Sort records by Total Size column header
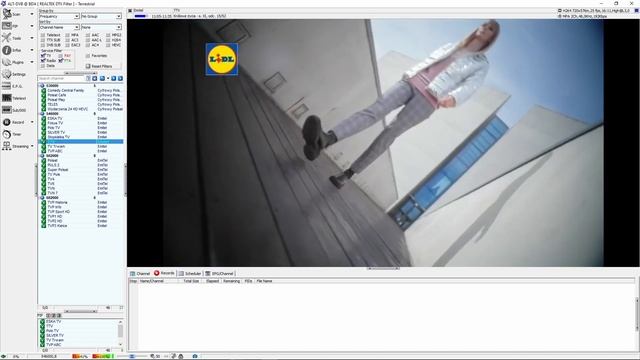 click(x=191, y=281)
